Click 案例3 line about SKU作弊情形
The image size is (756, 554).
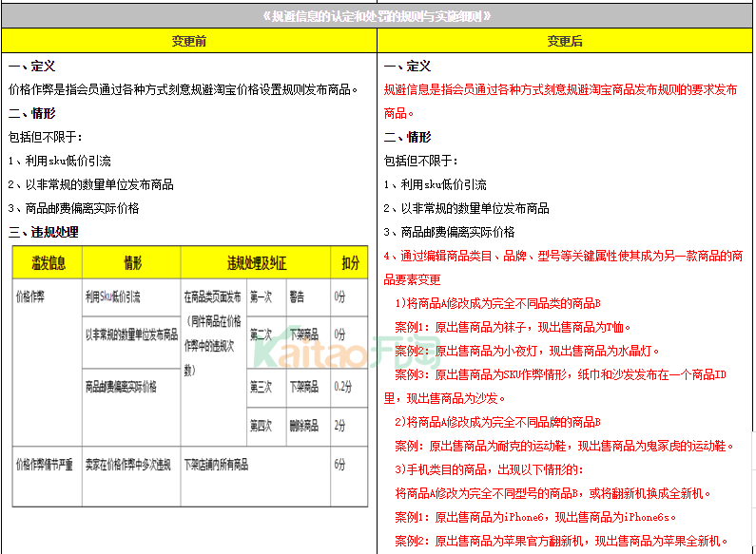(555, 387)
